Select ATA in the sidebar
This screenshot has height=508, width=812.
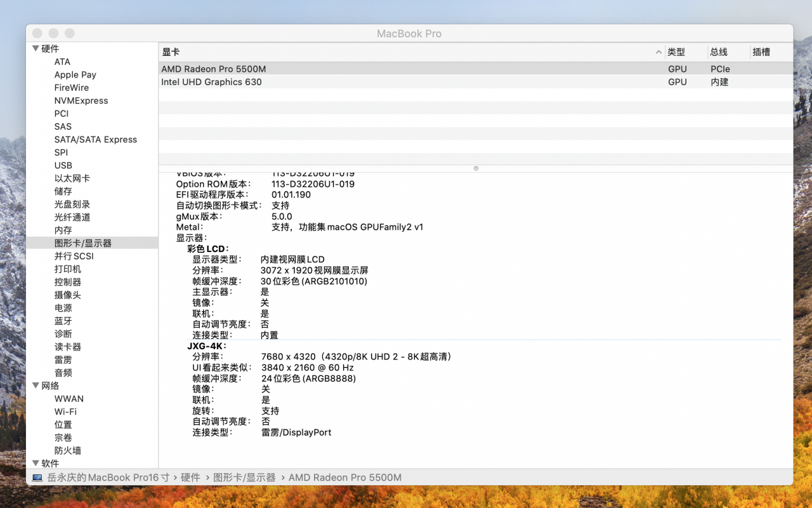click(62, 62)
